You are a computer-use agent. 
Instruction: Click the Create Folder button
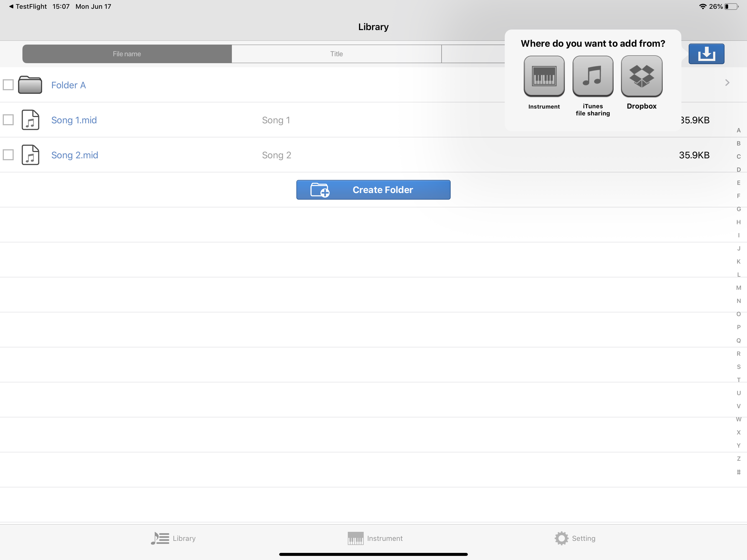click(373, 190)
